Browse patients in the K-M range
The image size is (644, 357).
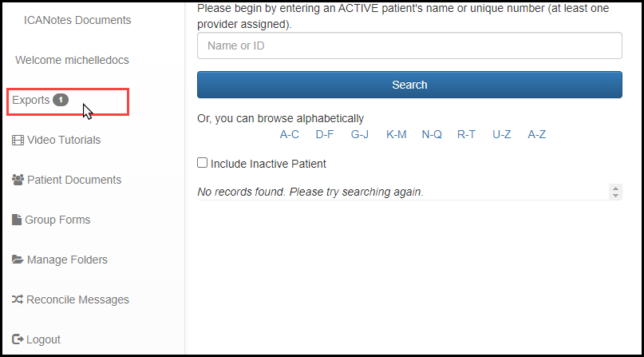(x=397, y=134)
